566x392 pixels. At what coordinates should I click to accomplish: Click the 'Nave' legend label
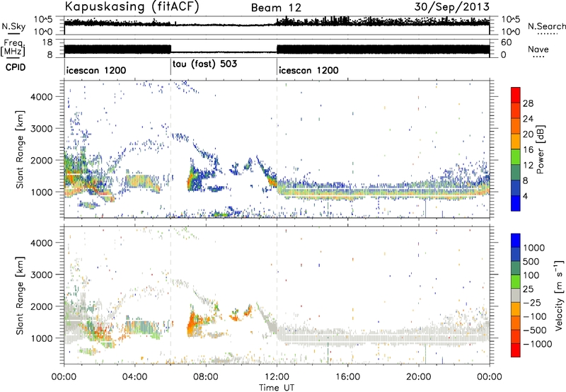pos(538,50)
